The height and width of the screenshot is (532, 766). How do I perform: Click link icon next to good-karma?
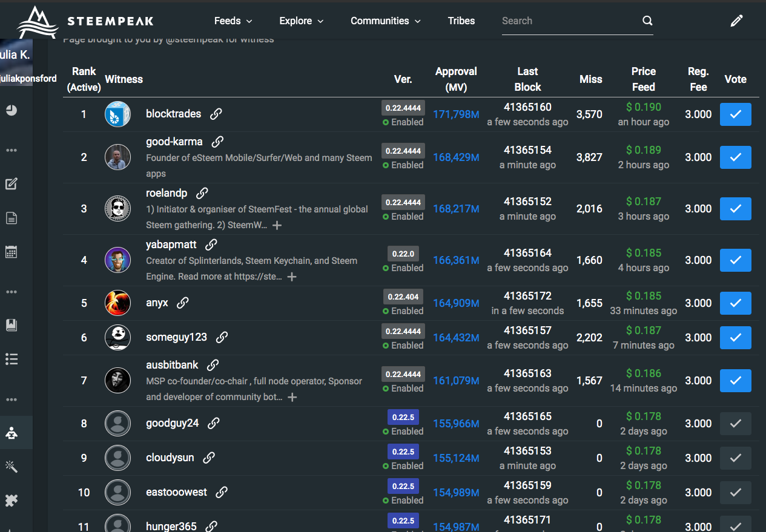(x=217, y=142)
